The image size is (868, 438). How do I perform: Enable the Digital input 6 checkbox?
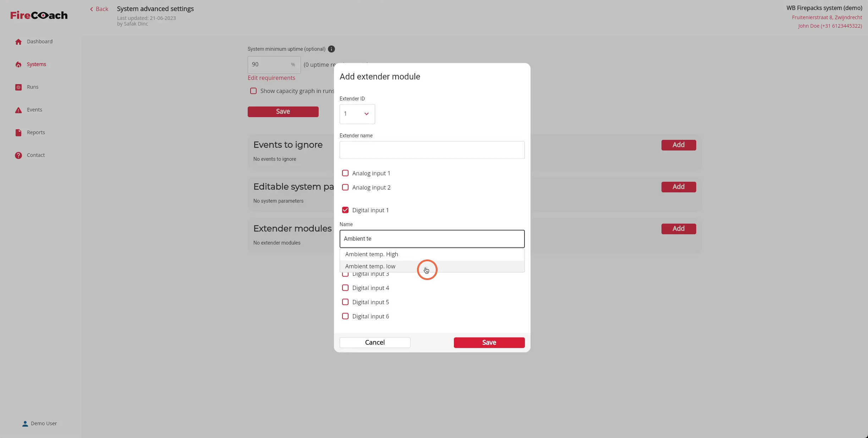[345, 316]
